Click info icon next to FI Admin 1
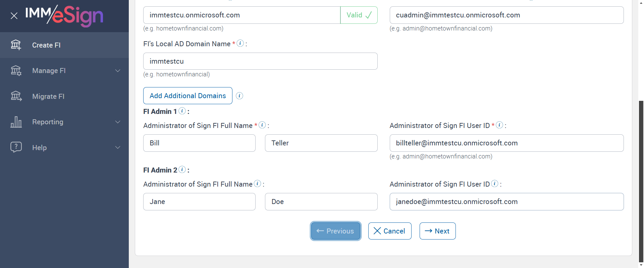This screenshot has height=268, width=644. point(182,111)
